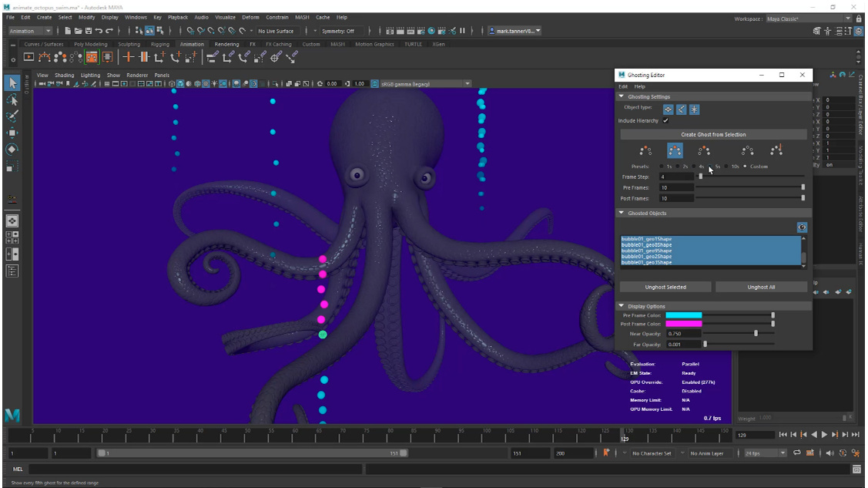868x488 pixels.
Task: Open the Animation menu set dropdown
Action: pos(29,31)
